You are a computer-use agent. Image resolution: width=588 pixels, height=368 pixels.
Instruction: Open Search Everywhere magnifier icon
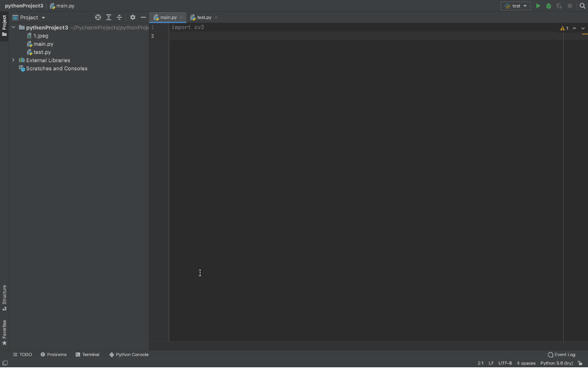pos(582,6)
